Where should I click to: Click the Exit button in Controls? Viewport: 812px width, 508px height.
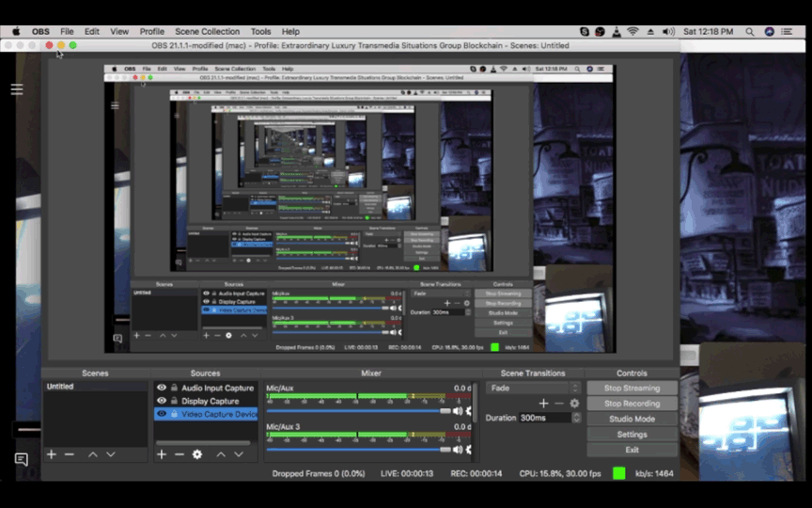click(632, 450)
